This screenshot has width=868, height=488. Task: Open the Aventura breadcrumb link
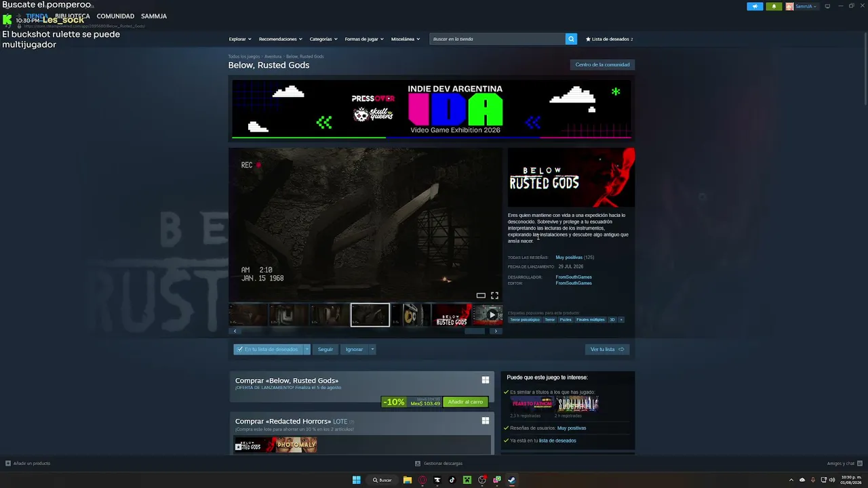[x=273, y=56]
